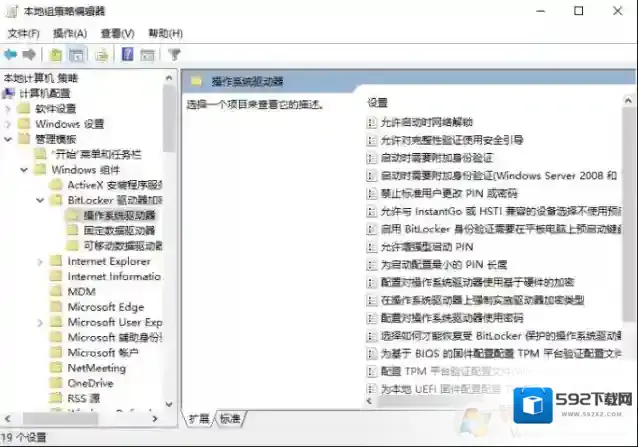Toggle the Show/Hide Console Tree icon
The height and width of the screenshot is (447, 638).
click(x=76, y=54)
